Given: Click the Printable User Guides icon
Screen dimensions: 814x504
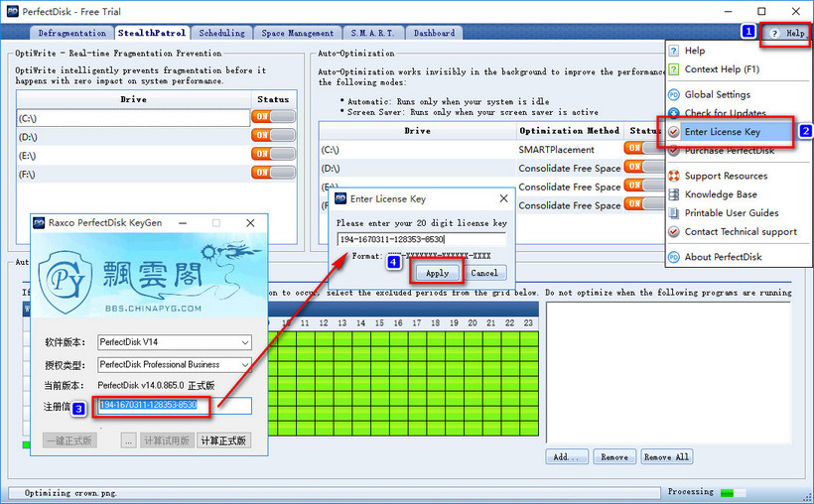Looking at the screenshot, I should tap(673, 213).
